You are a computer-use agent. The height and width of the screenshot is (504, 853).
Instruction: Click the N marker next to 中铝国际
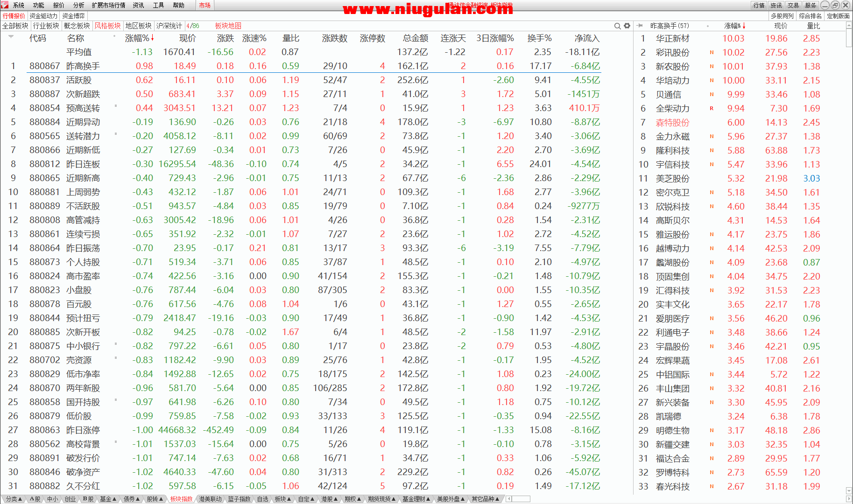point(712,374)
